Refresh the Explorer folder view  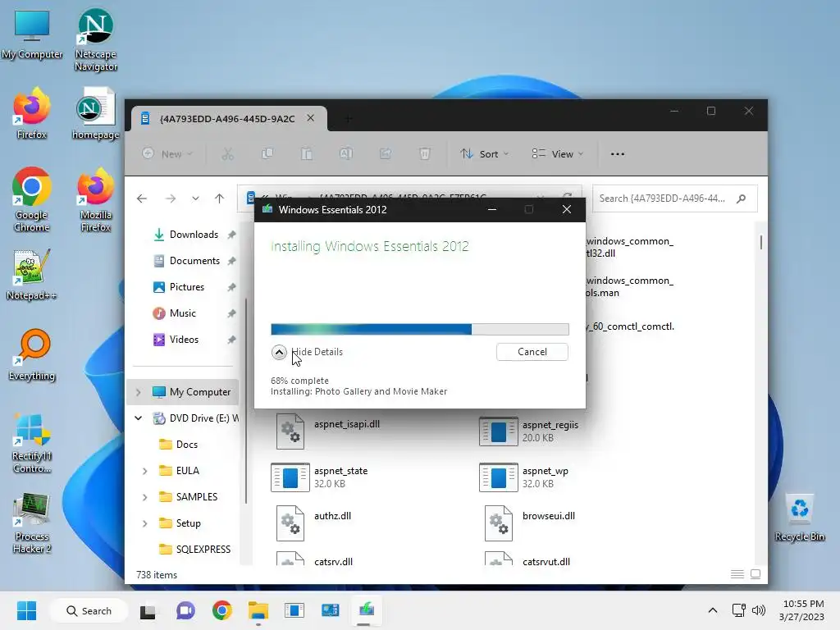pyautogui.click(x=568, y=197)
